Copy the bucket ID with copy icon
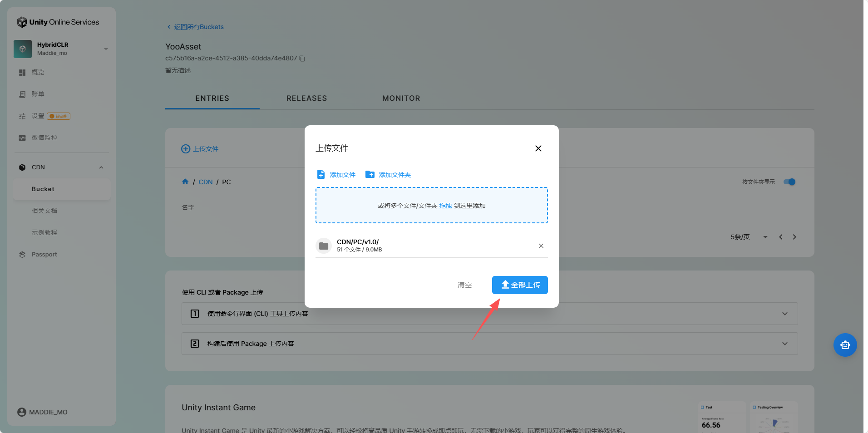Viewport: 868px width, 433px height. 302,59
